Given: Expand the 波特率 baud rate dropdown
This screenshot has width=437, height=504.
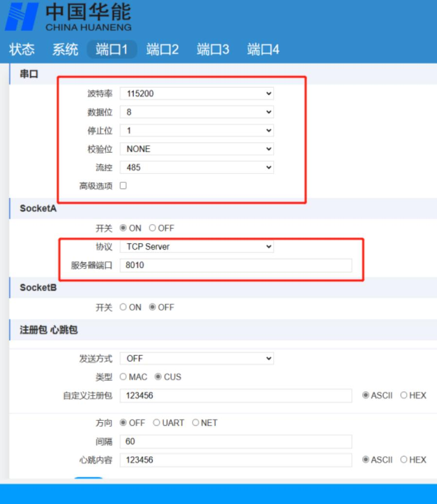Looking at the screenshot, I should pos(196,94).
